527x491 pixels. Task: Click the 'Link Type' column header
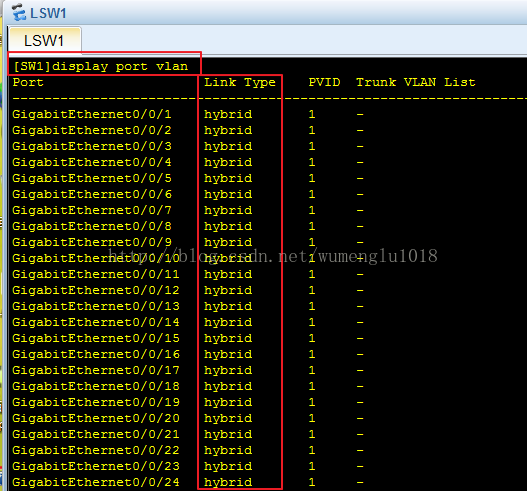[x=240, y=82]
